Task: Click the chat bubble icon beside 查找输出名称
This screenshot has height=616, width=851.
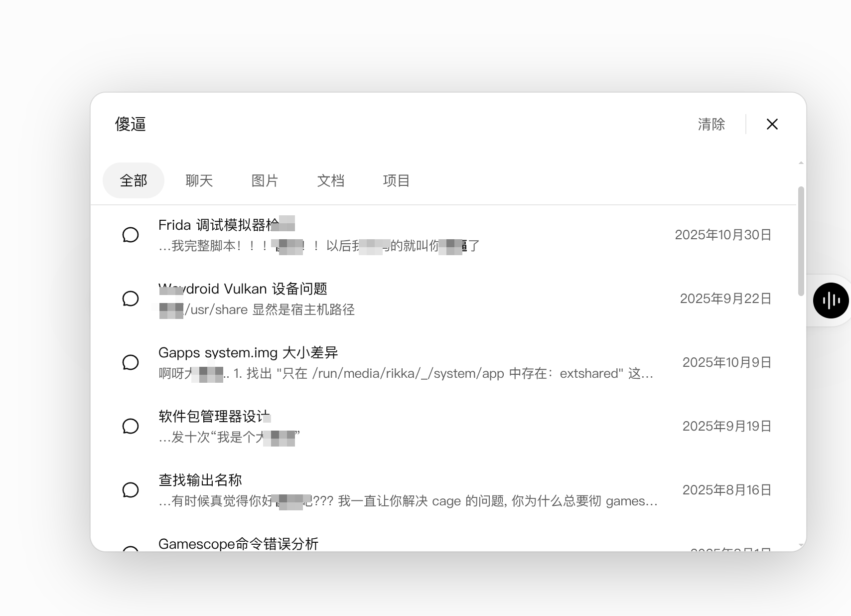Action: point(131,490)
